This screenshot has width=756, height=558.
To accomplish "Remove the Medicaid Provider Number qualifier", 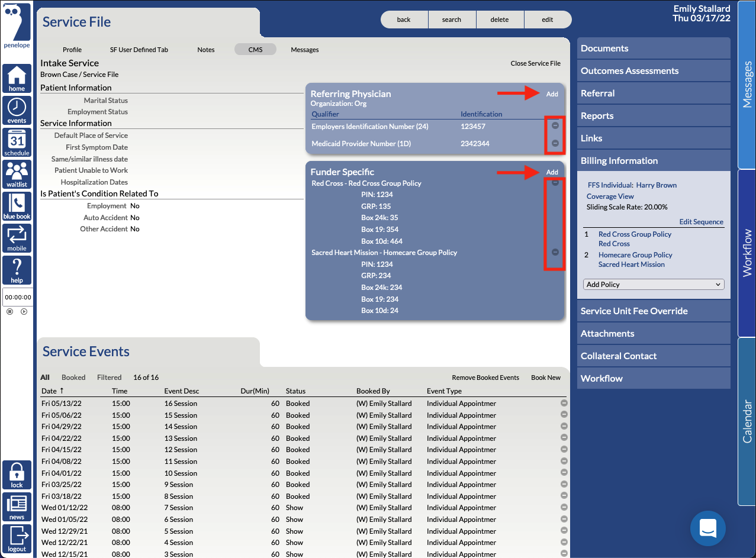I will tap(555, 143).
